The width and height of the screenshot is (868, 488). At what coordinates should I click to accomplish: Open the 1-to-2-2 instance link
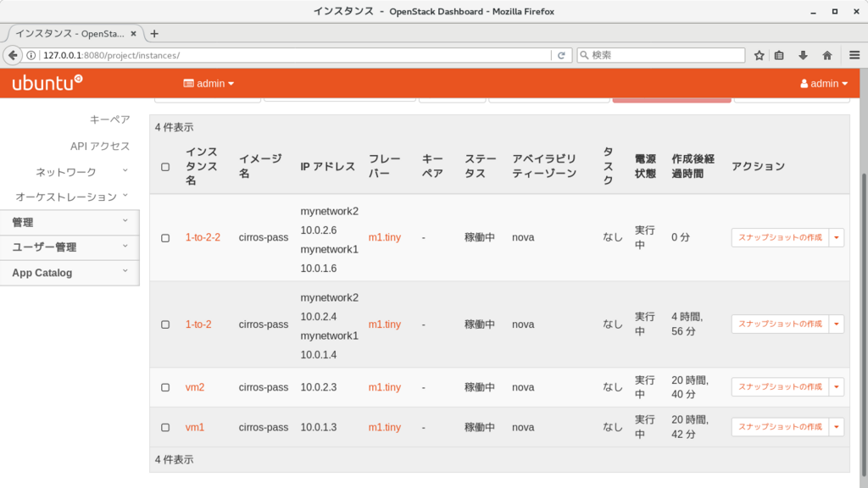(x=203, y=237)
